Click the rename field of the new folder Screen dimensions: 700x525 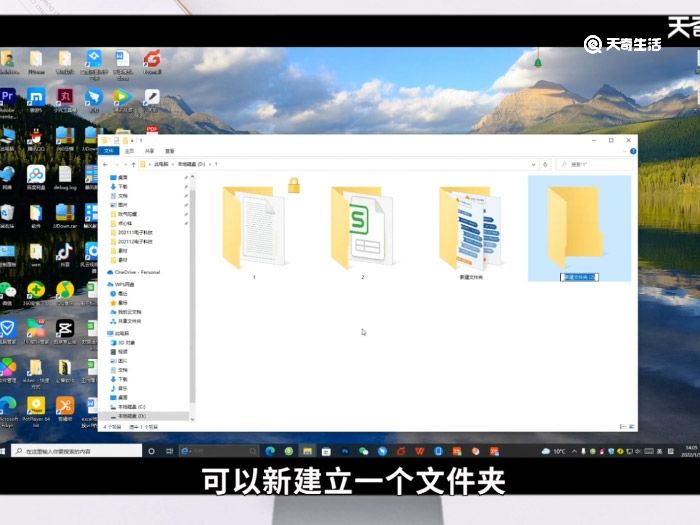tap(579, 277)
